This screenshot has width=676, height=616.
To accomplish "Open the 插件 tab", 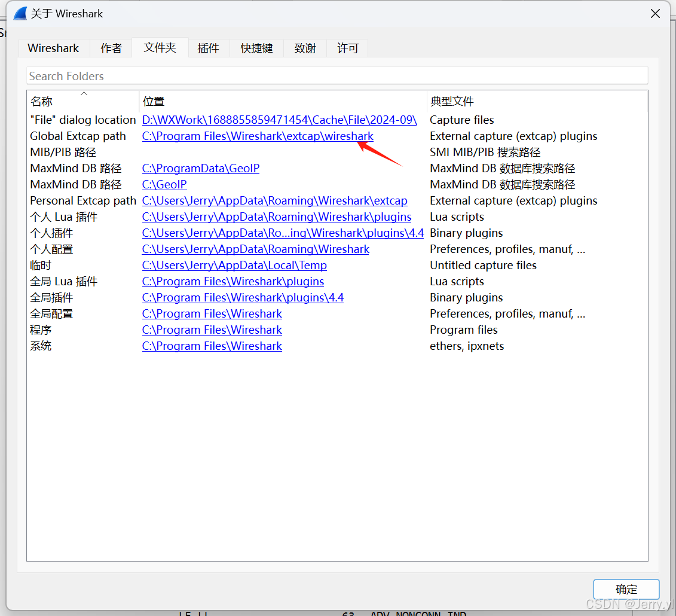I will 208,48.
